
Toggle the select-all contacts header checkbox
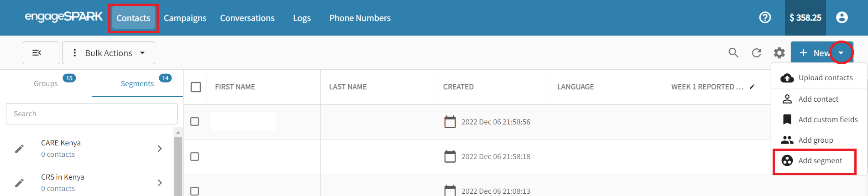[196, 87]
